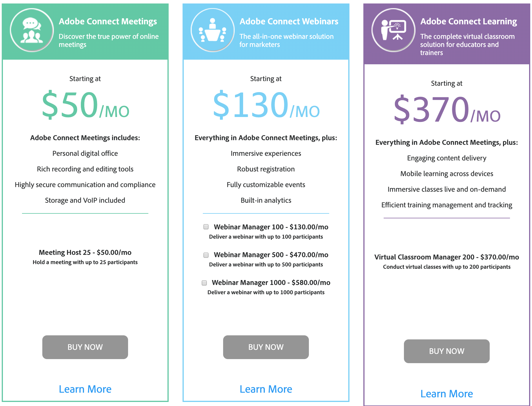Click the Meeting Host 25 label
Image resolution: width=532 pixels, height=406 pixels.
tap(85, 252)
